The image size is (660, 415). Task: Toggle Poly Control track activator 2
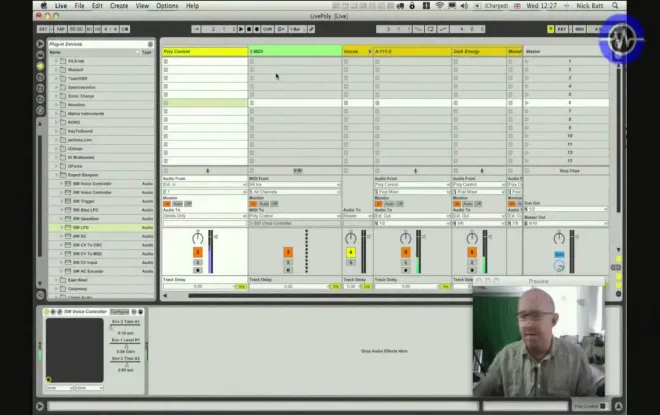click(197, 252)
